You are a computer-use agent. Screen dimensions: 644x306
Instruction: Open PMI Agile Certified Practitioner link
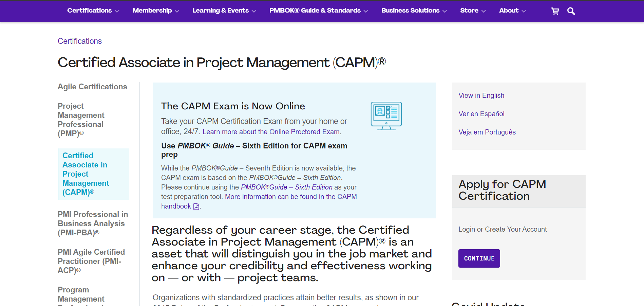point(91,261)
